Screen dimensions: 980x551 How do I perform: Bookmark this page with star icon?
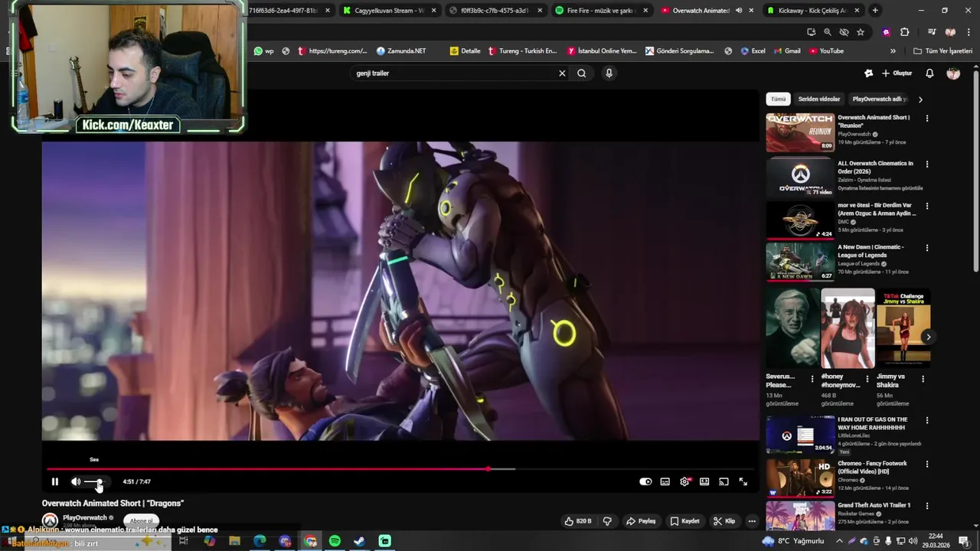[x=861, y=32]
